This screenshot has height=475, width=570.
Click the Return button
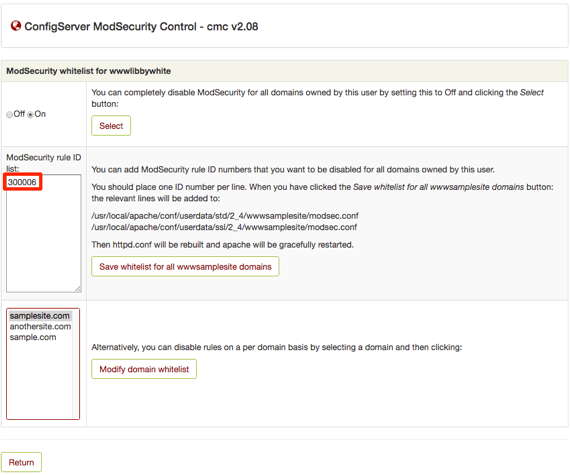pos(21,462)
